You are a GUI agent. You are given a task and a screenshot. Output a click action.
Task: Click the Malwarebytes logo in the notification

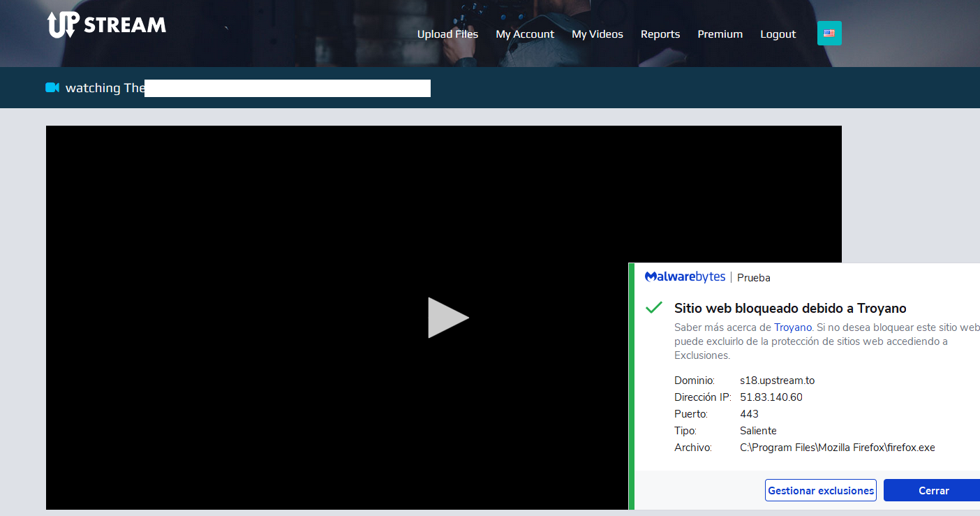(x=685, y=277)
